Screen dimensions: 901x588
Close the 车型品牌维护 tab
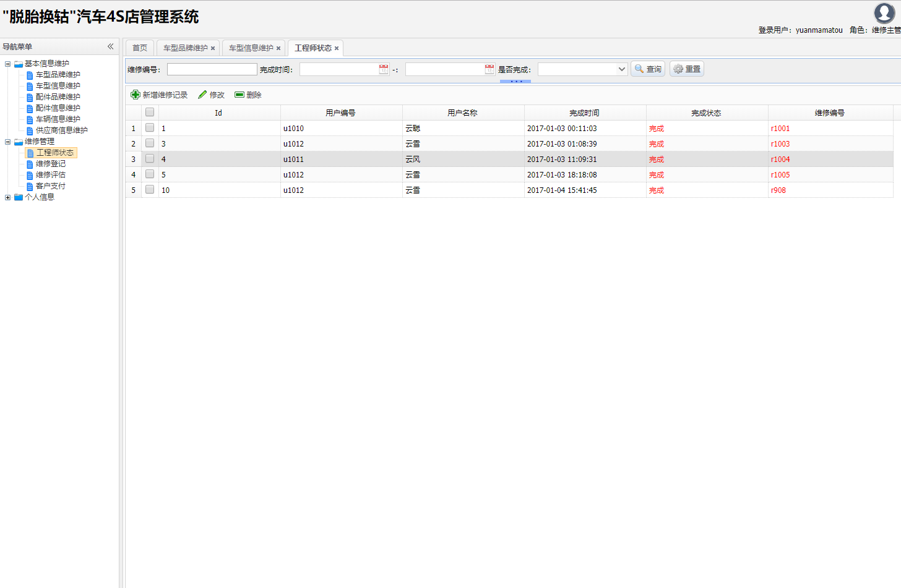[x=213, y=48]
